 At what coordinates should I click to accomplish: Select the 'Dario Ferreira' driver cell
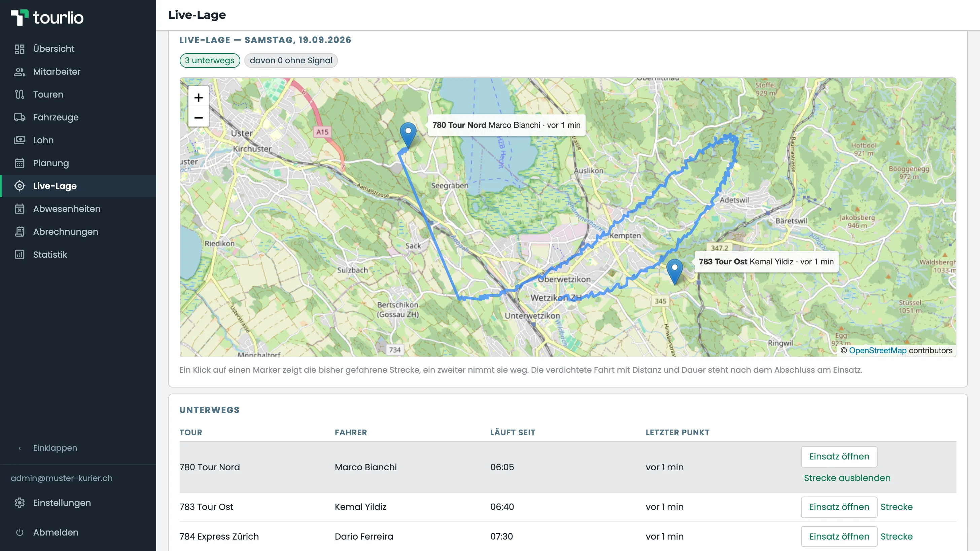point(364,537)
